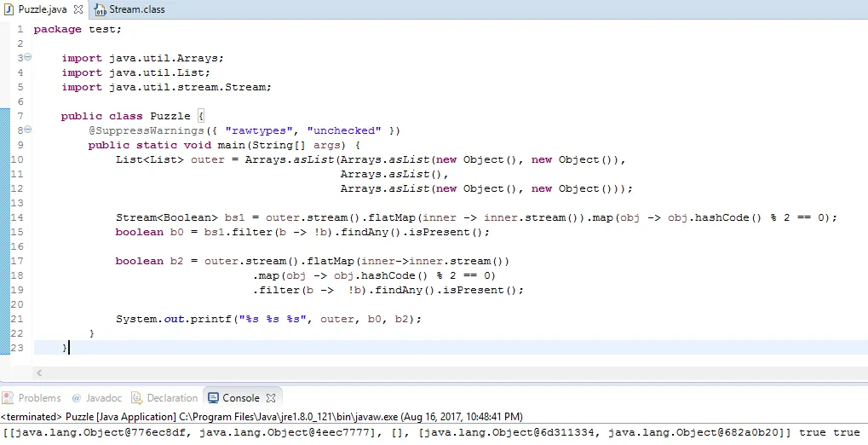Click '.map(obj -> obj.hashCode()' on line 18

(341, 275)
